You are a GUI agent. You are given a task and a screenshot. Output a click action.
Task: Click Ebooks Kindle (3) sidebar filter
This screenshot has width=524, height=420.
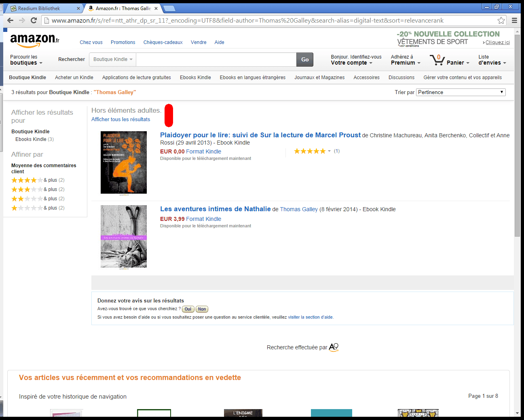[x=34, y=139]
